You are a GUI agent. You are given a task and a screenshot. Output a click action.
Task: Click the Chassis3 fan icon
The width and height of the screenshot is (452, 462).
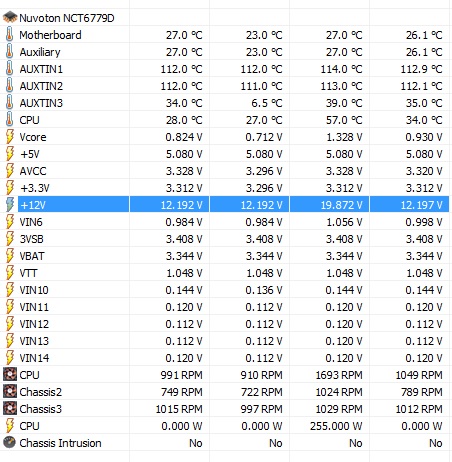[10, 409]
